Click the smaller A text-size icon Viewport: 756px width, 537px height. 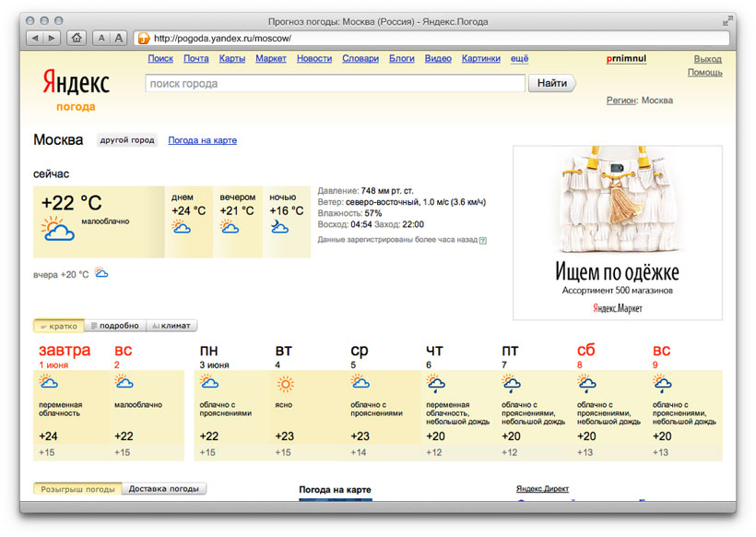(101, 38)
